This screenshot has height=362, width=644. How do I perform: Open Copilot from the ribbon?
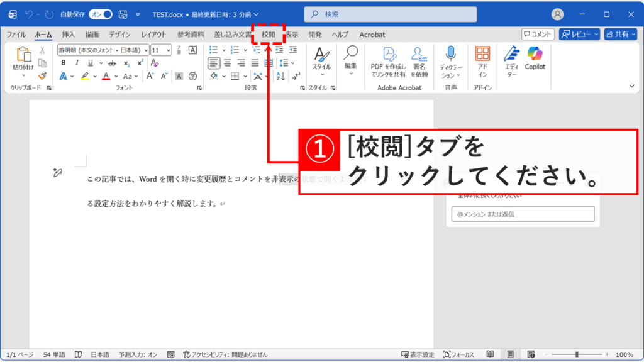point(534,60)
